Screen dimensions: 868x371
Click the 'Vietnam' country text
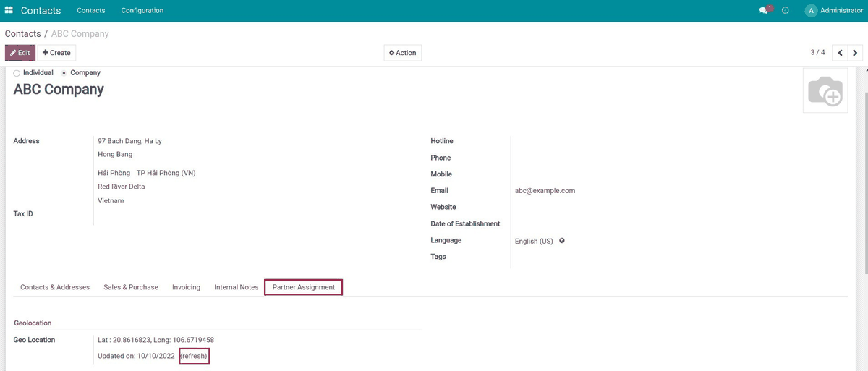pos(111,200)
